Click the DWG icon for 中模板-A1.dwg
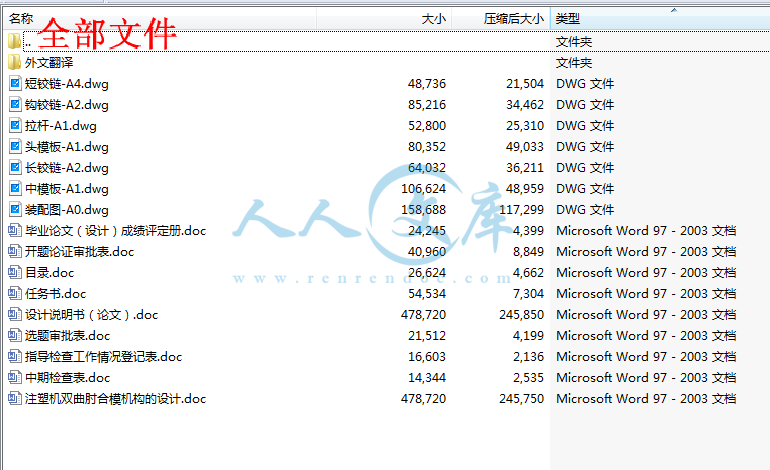This screenshot has height=470, width=770. pos(15,189)
